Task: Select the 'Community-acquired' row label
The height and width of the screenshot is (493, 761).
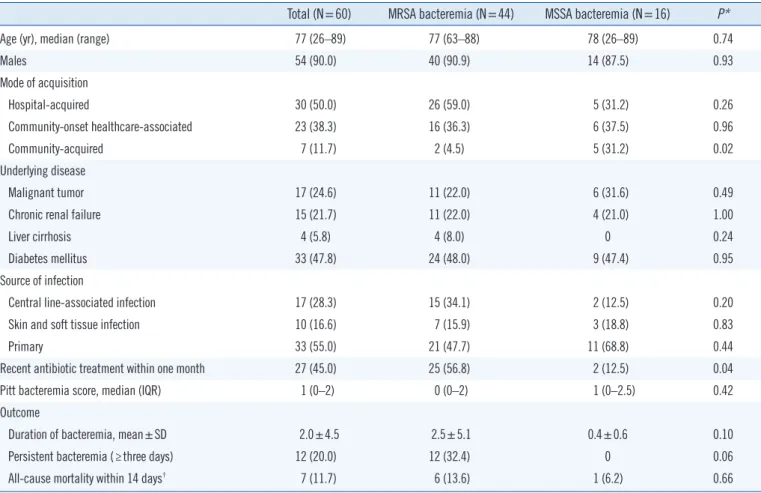Action: [55, 148]
